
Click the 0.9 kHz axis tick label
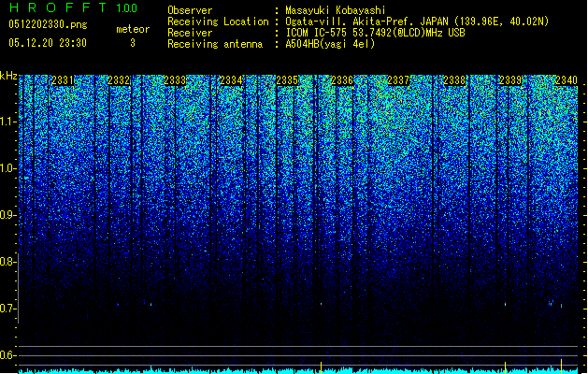[x=8, y=215]
